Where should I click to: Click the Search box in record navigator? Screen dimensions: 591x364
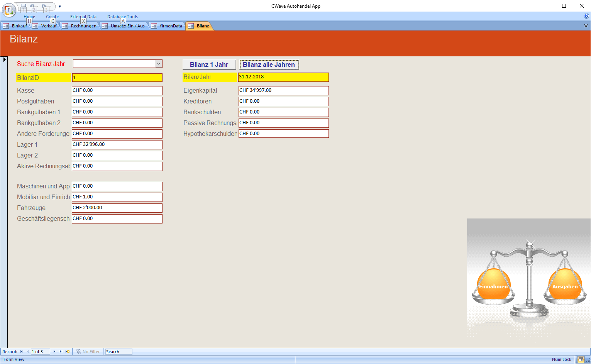point(119,352)
